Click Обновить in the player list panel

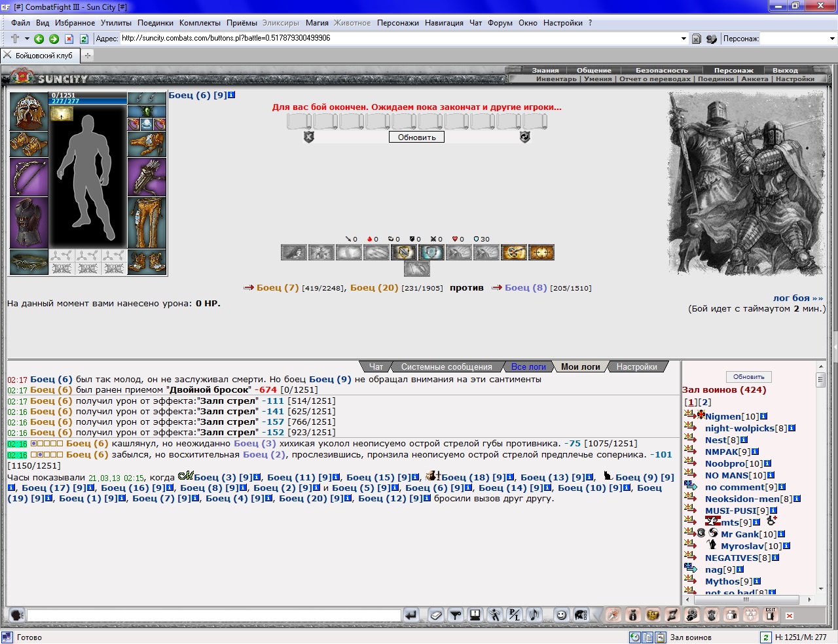(x=749, y=377)
